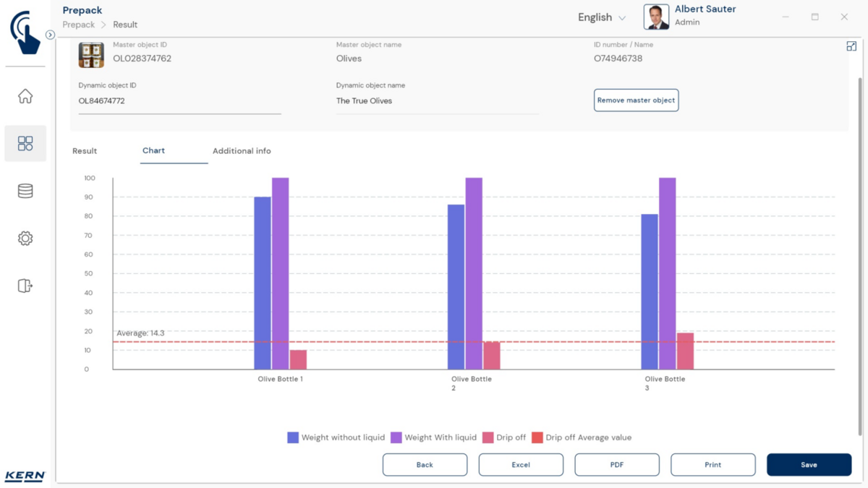The width and height of the screenshot is (868, 488).
Task: Click Albert Sauter profile picture
Action: click(x=656, y=17)
